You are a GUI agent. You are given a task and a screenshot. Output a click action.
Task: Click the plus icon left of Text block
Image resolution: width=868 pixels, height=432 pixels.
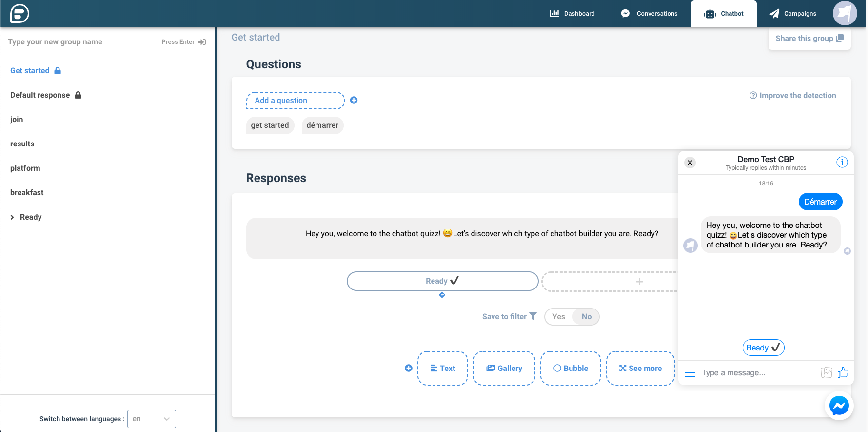[x=409, y=368]
